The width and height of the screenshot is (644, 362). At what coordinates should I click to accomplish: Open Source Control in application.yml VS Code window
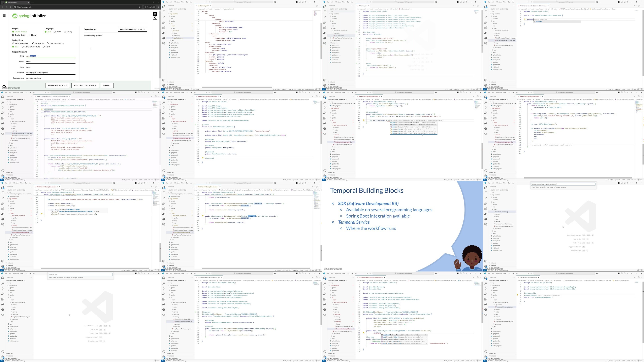(x=164, y=17)
